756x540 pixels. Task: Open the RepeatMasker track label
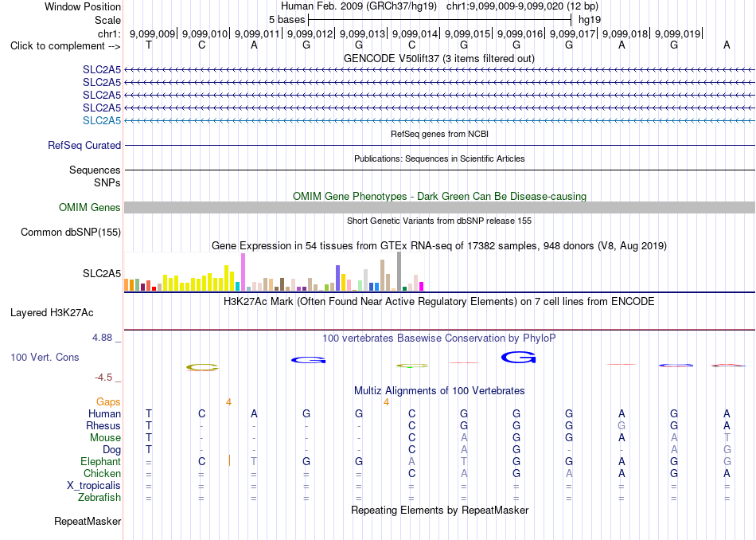88,521
